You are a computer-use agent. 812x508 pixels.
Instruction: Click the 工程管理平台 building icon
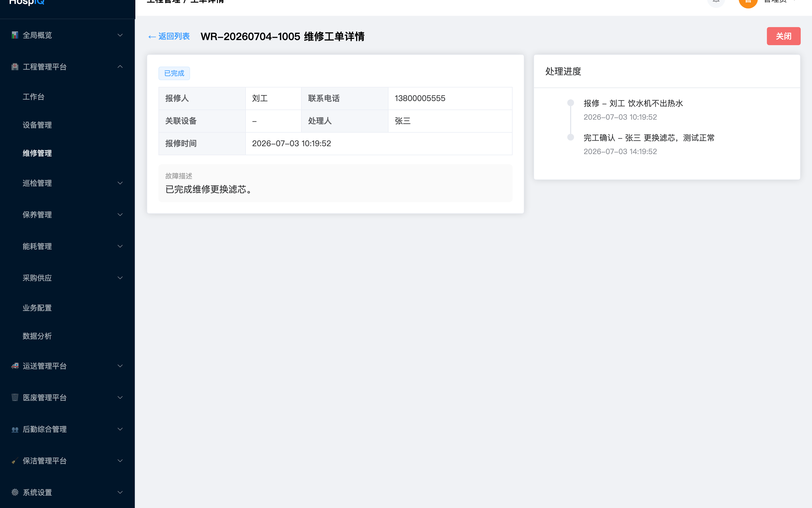click(15, 67)
